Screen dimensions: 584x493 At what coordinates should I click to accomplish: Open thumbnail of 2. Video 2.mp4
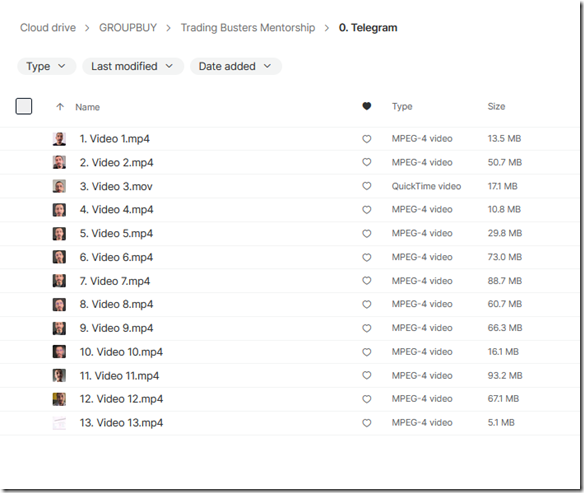(59, 162)
